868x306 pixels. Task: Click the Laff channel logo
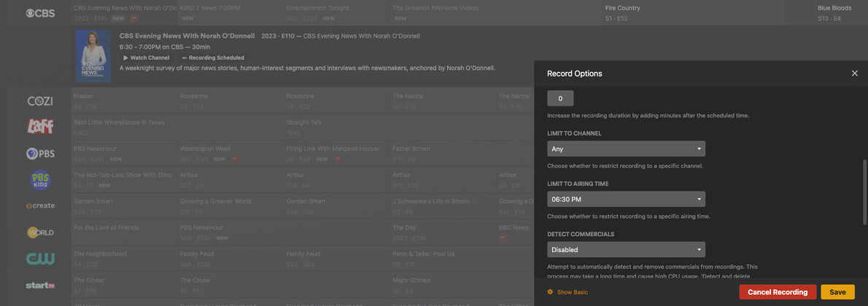click(x=40, y=127)
